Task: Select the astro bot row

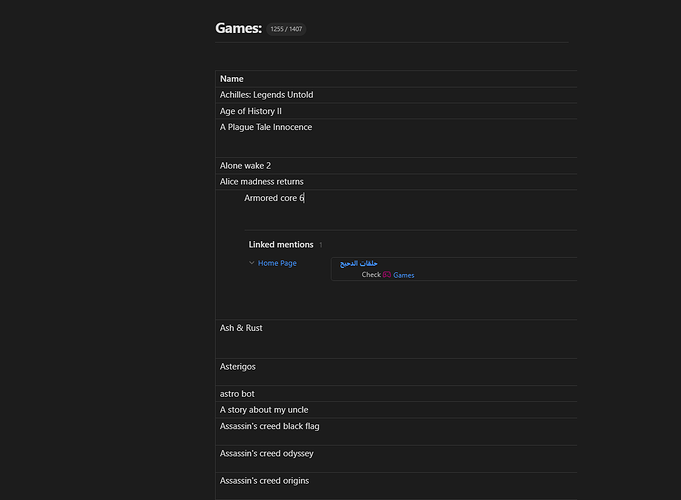Action: coord(396,394)
